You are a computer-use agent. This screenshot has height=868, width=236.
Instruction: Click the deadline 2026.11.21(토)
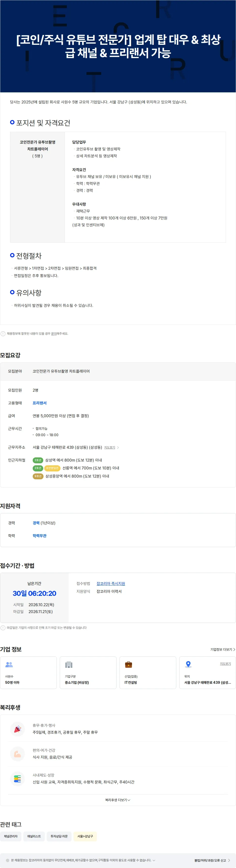pyautogui.click(x=41, y=612)
